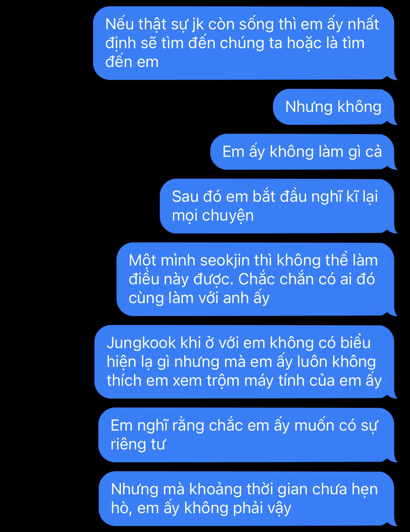The height and width of the screenshot is (532, 410).
Task: Select the message starting "Nếu thật sự jk"
Action: (x=244, y=43)
